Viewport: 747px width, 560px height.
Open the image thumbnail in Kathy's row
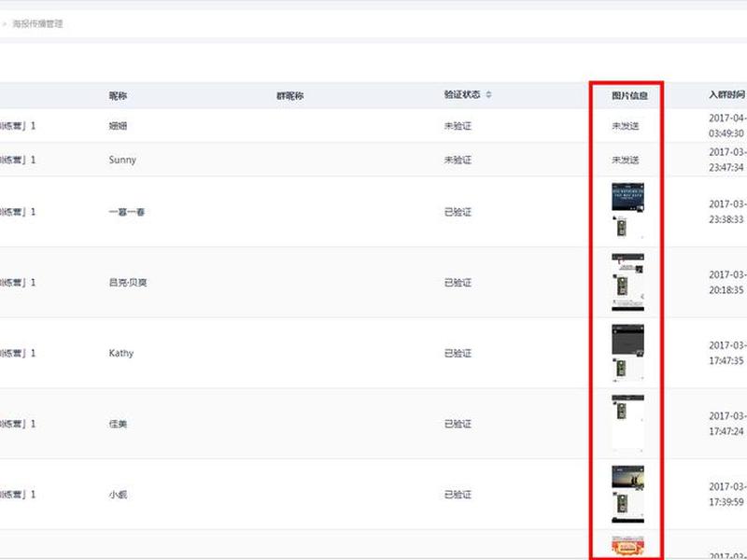click(627, 353)
